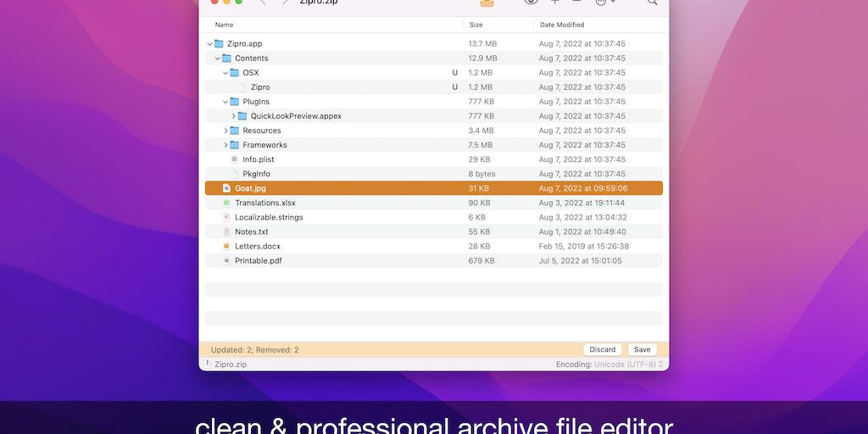Viewport: 868px width, 434px height.
Task: Expand the Resources folder
Action: (x=225, y=131)
